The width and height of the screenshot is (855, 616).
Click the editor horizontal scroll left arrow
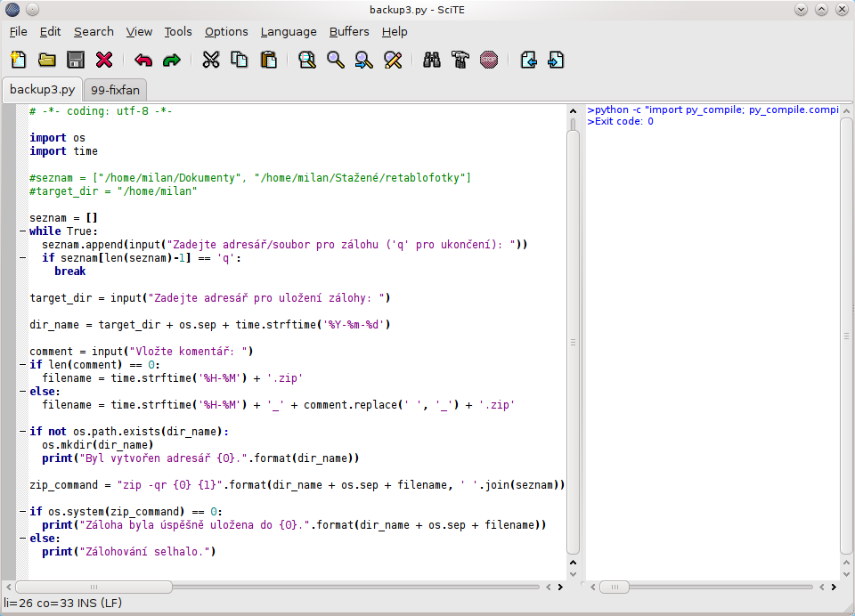coord(8,588)
